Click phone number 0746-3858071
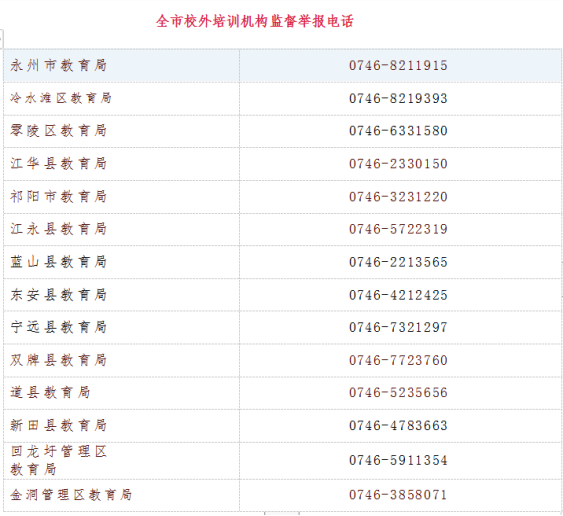Image resolution: width=563 pixels, height=516 pixels. (x=398, y=495)
